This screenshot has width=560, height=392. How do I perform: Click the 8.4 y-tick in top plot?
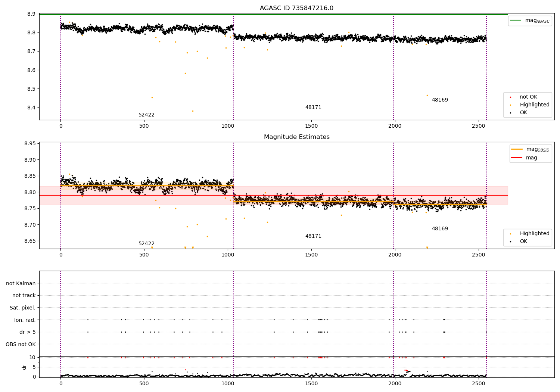click(x=32, y=108)
